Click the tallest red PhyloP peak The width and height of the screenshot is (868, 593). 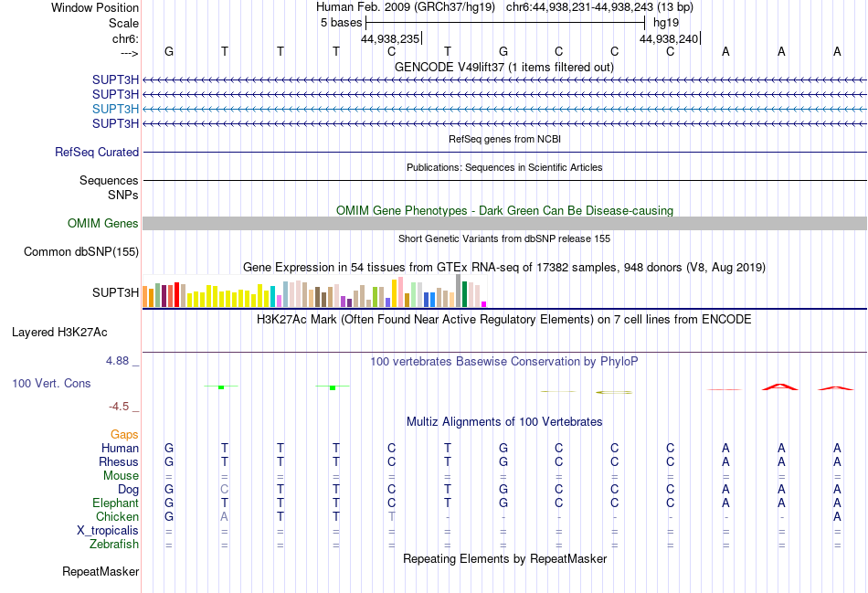(780, 387)
